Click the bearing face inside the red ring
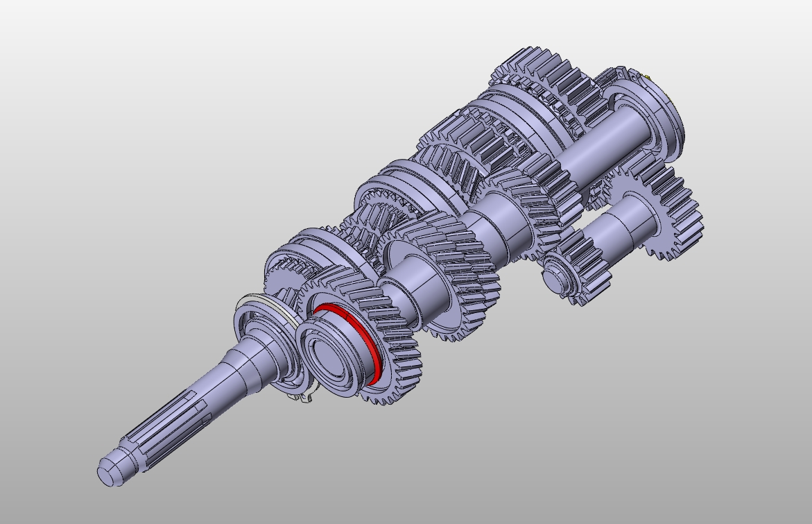 [333, 357]
